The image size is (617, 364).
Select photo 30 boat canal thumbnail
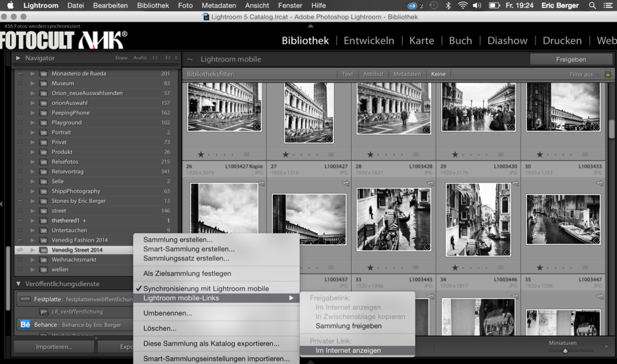(x=563, y=219)
